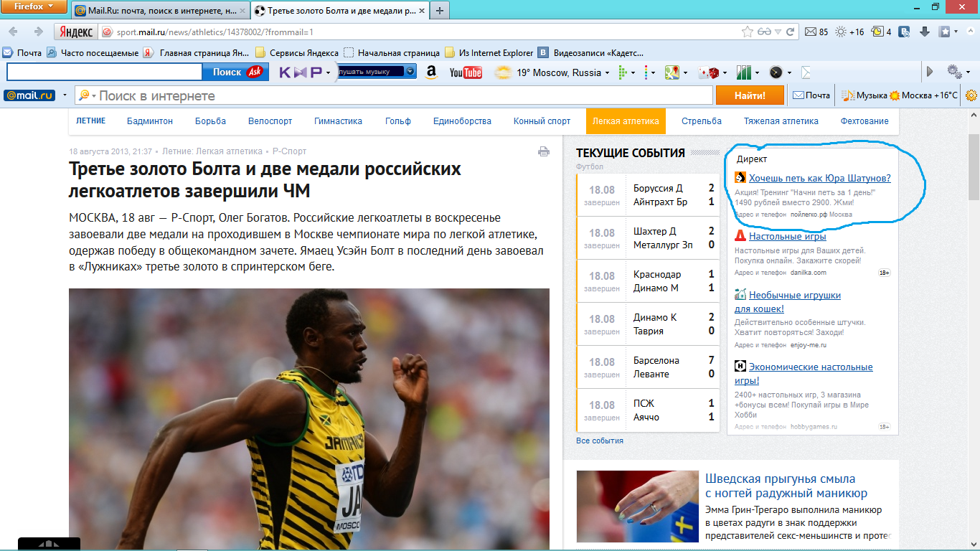This screenshot has height=551, width=980.
Task: Open the downloads arrow icon
Action: pos(925,32)
